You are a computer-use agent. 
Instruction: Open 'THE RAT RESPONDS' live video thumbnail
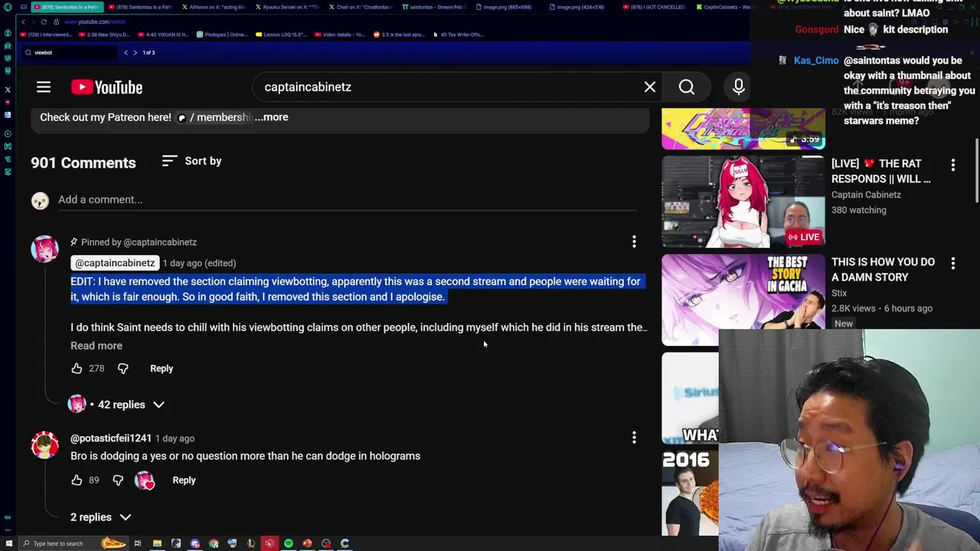coord(743,202)
